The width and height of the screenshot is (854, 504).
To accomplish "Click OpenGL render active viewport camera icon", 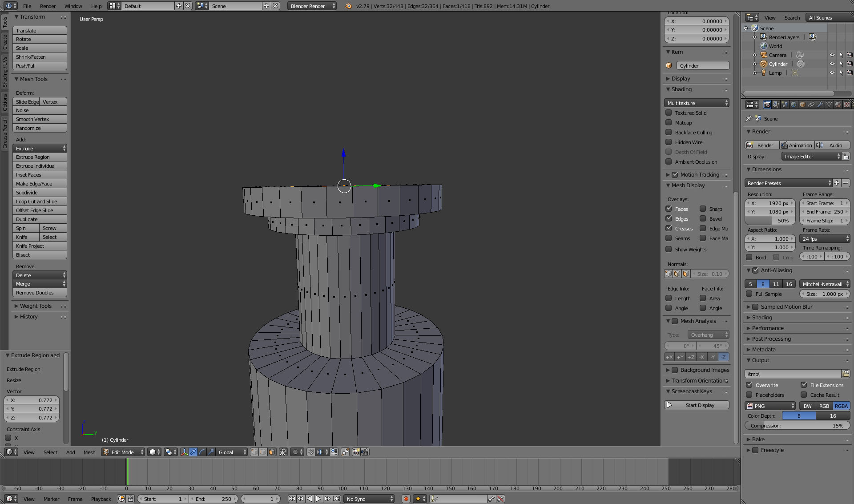I will (x=356, y=452).
